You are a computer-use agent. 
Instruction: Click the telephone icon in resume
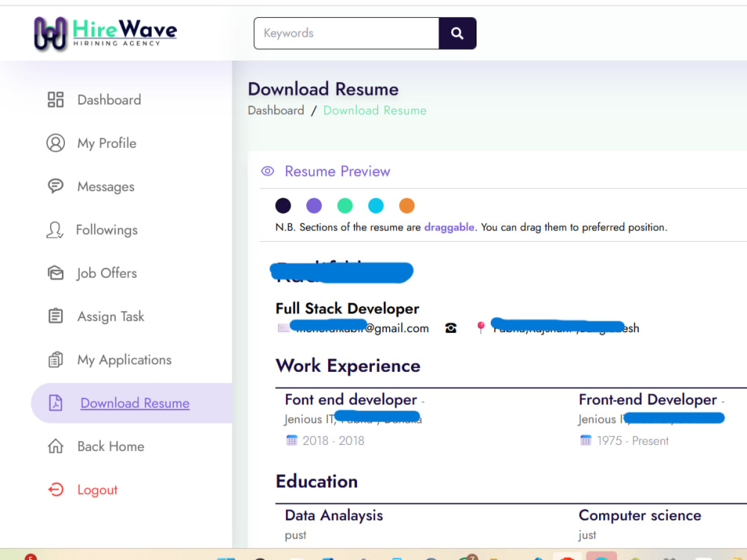[450, 328]
